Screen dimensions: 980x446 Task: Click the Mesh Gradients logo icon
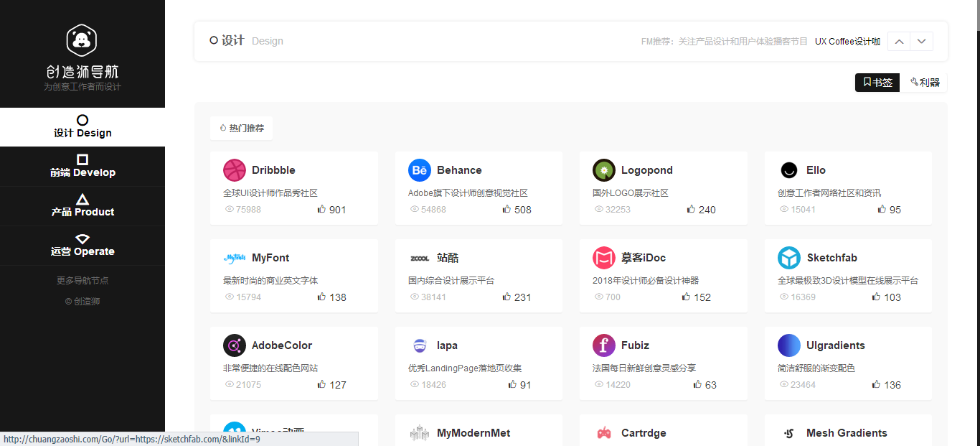[x=789, y=433]
